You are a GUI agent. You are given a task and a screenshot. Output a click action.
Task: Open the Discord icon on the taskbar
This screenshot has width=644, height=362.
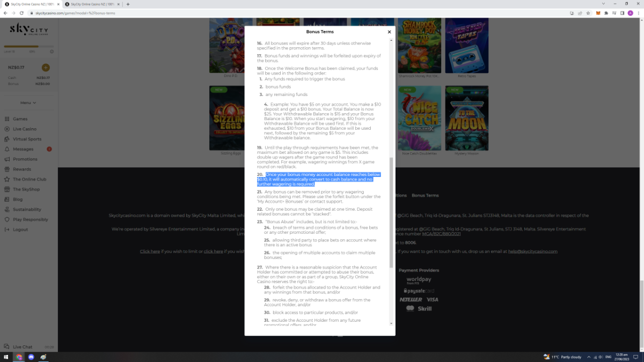pyautogui.click(x=31, y=357)
